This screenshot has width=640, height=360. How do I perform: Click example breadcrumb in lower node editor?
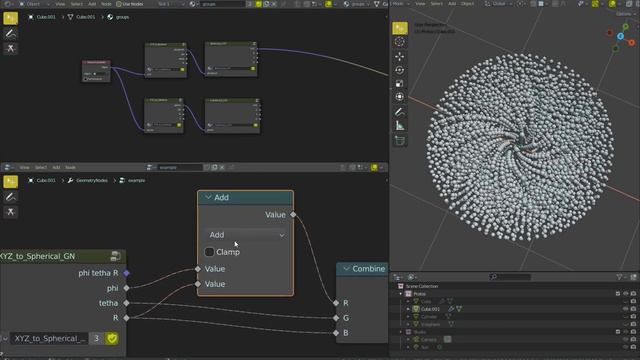tap(132, 180)
